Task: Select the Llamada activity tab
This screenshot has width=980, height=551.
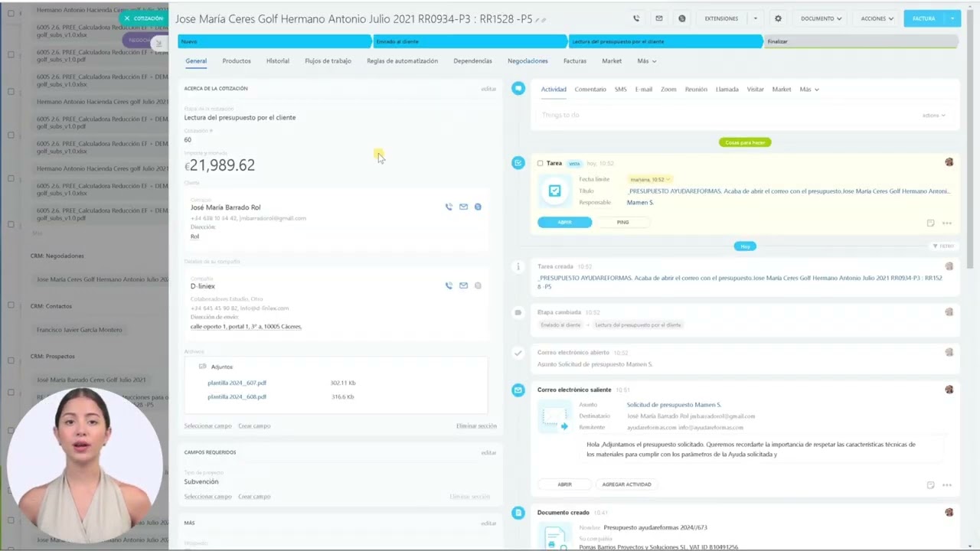Action: [727, 90]
